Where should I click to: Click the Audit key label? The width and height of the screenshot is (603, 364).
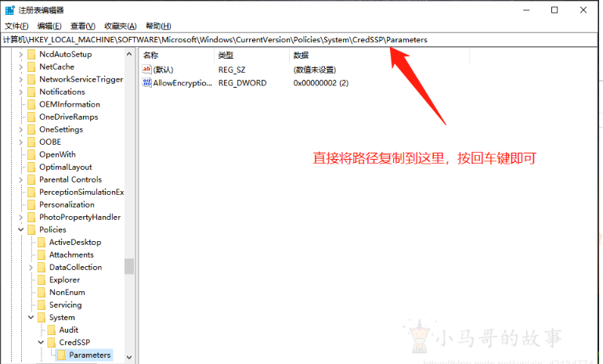coord(69,330)
